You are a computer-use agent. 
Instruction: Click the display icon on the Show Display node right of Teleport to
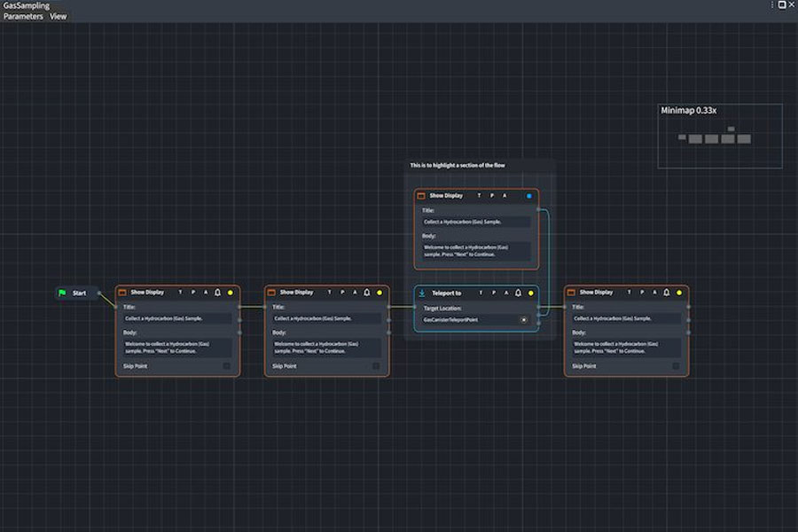571,293
